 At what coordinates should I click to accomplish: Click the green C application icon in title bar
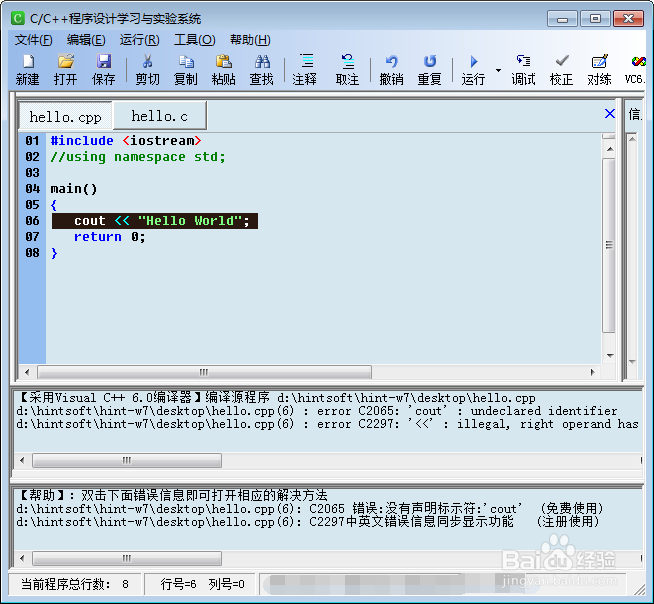(x=18, y=18)
